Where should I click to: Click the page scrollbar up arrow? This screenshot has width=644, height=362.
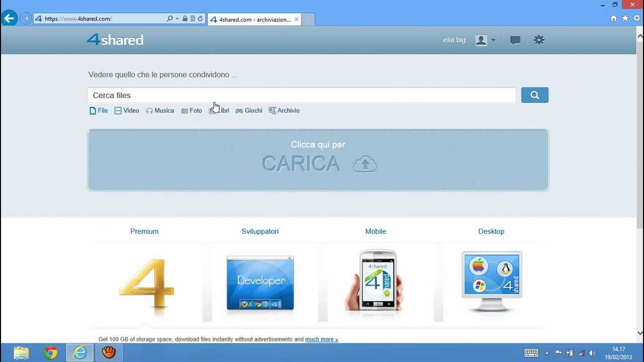pos(640,36)
